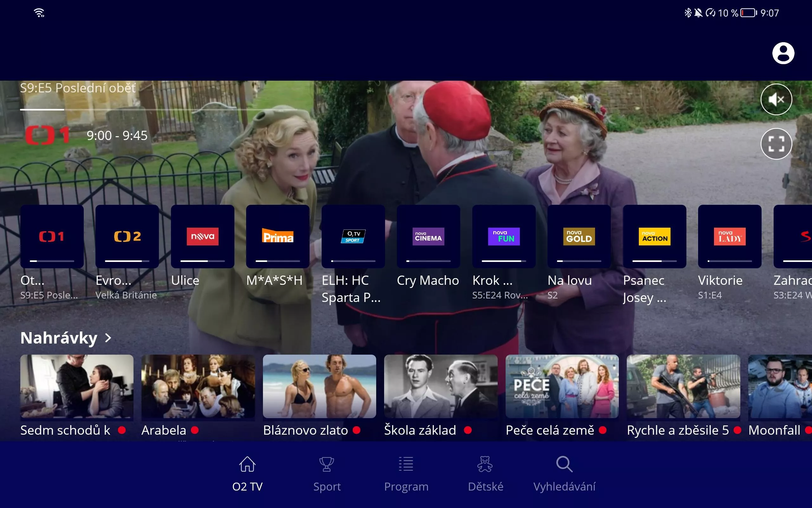Click the Viktorie program title
The height and width of the screenshot is (508, 812).
coord(720,280)
